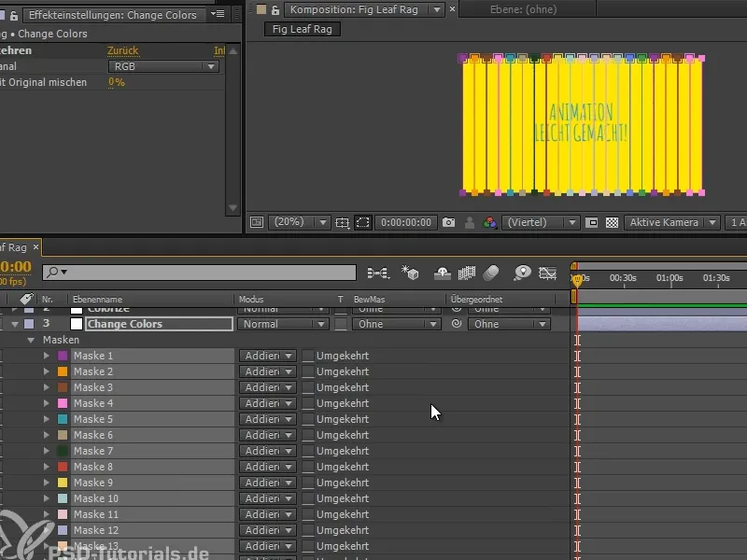This screenshot has width=747, height=560.
Task: Toggle Umgekehrt checkbox for Maske 10
Action: pyautogui.click(x=308, y=498)
